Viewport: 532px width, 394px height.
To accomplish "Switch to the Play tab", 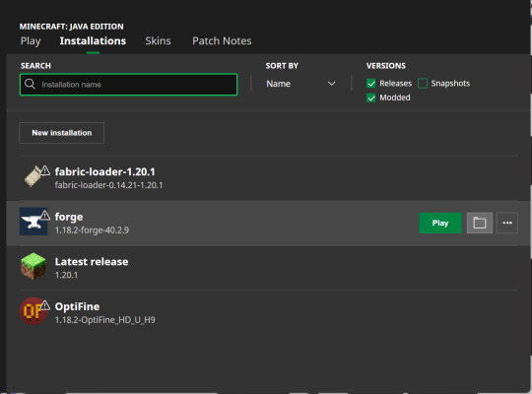I will (x=31, y=41).
